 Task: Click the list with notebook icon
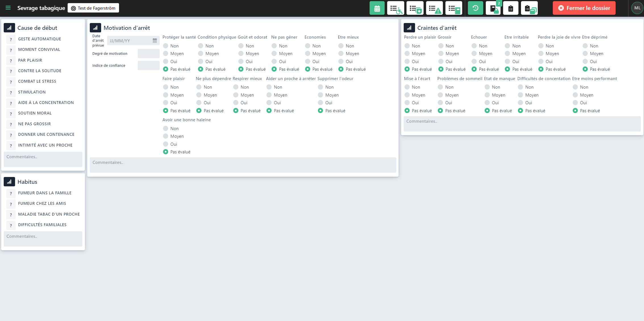click(454, 8)
